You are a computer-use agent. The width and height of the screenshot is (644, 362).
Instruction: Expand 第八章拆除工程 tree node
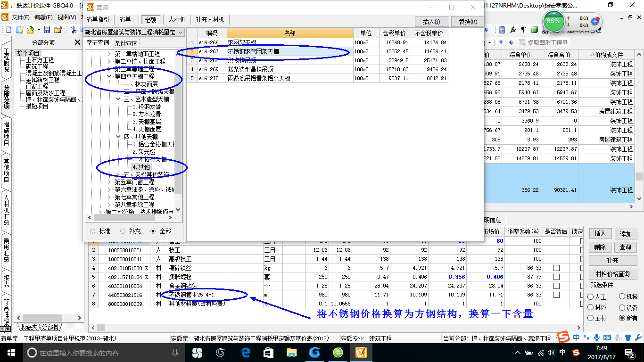pyautogui.click(x=109, y=205)
